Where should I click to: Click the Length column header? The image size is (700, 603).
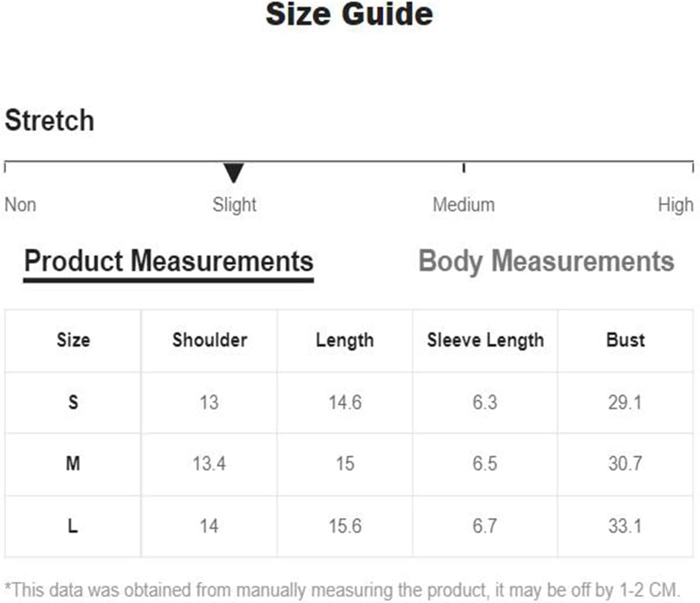click(x=344, y=340)
